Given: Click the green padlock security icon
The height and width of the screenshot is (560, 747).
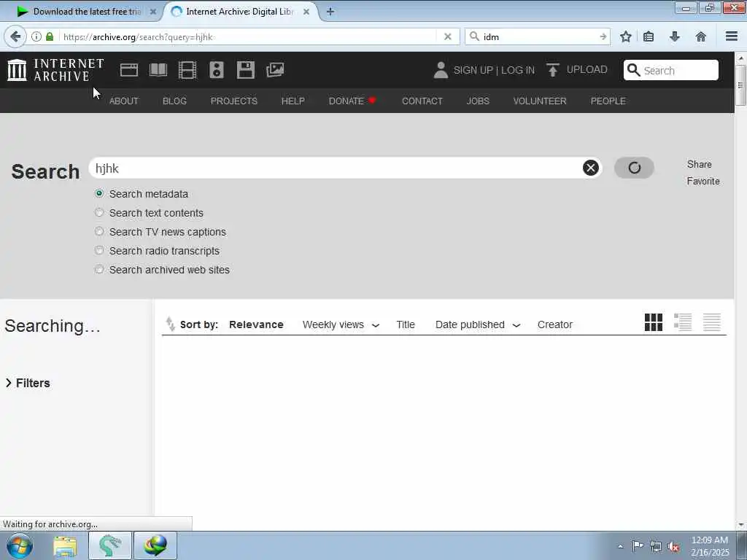Looking at the screenshot, I should pos(50,36).
